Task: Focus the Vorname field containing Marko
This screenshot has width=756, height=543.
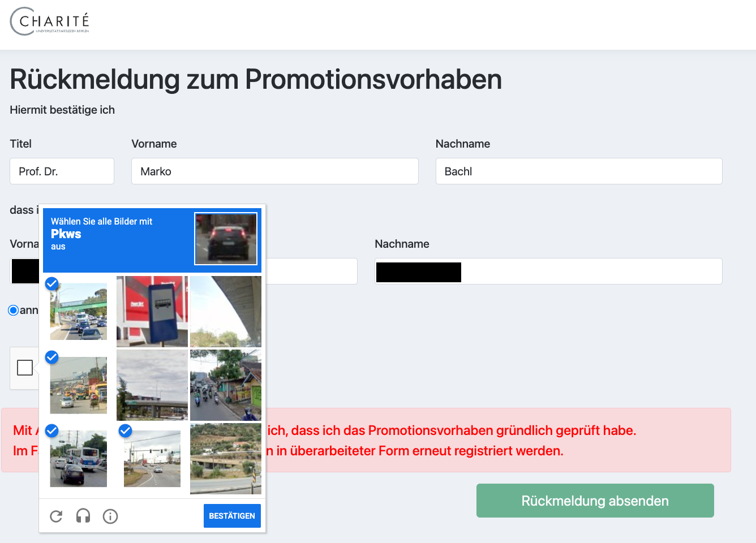Action: (x=275, y=171)
